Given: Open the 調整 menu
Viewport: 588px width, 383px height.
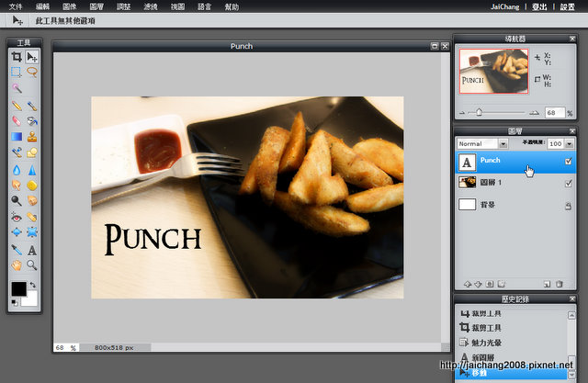Looking at the screenshot, I should [124, 6].
